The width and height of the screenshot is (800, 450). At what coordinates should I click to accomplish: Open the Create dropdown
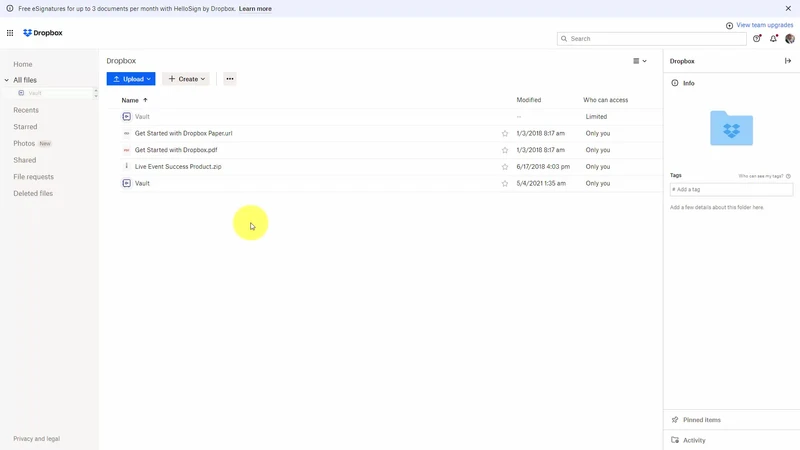pyautogui.click(x=186, y=79)
